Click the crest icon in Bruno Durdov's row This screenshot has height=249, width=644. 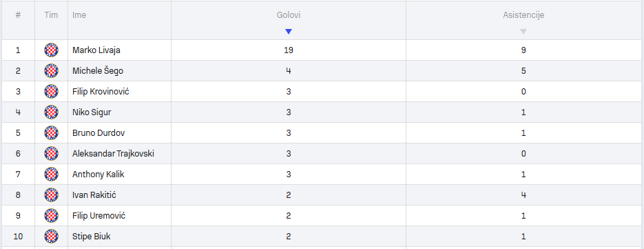pyautogui.click(x=52, y=133)
